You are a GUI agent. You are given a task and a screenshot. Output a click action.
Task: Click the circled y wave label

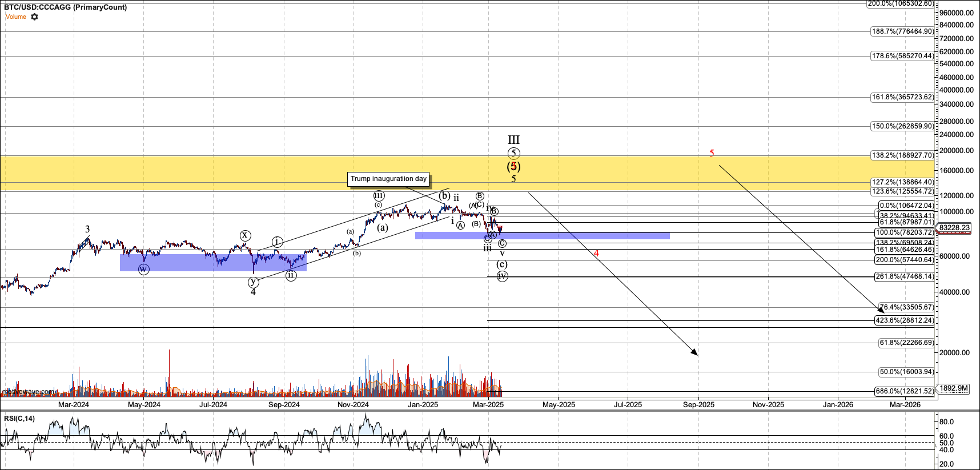click(x=253, y=282)
